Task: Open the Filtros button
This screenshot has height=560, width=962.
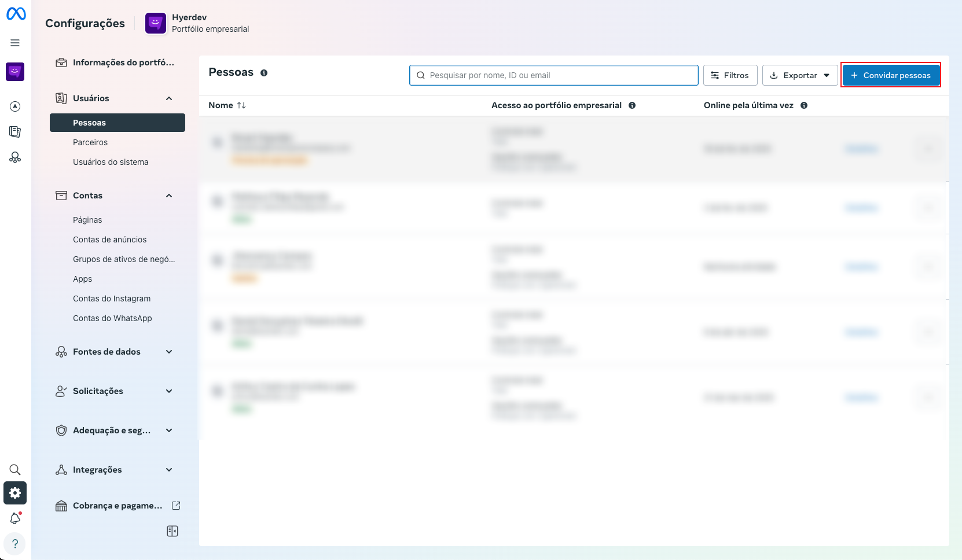Action: click(x=730, y=75)
